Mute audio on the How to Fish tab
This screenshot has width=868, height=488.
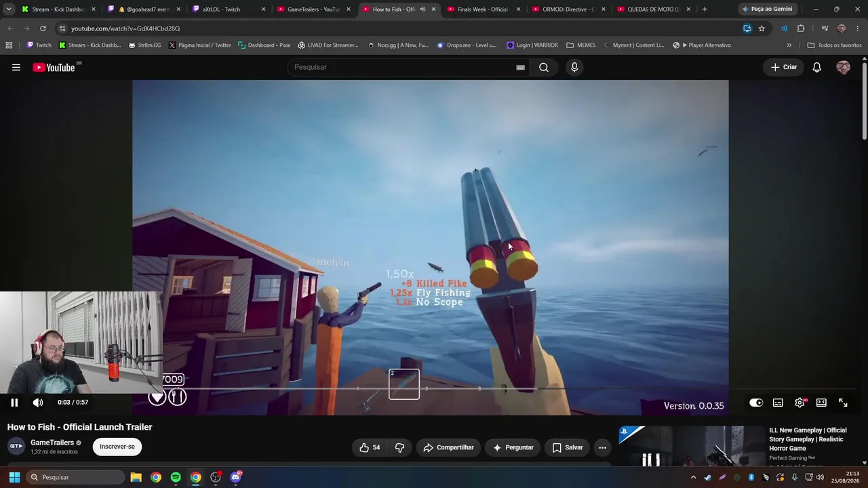pos(422,9)
